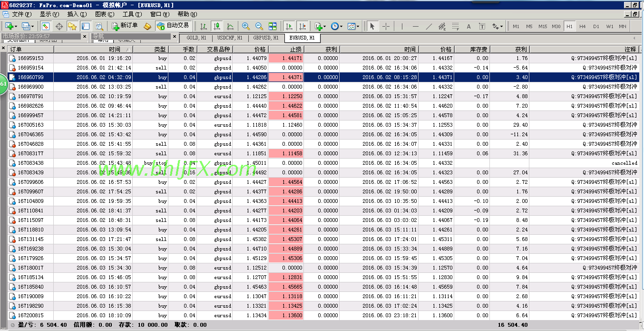The image size is (644, 331).
Task: Open the 图表(C) menu
Action: click(105, 14)
